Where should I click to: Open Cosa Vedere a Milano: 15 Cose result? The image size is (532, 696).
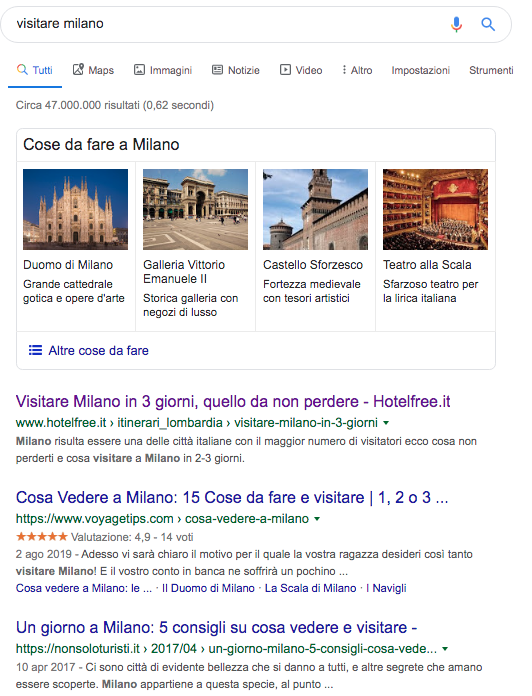pyautogui.click(x=232, y=498)
